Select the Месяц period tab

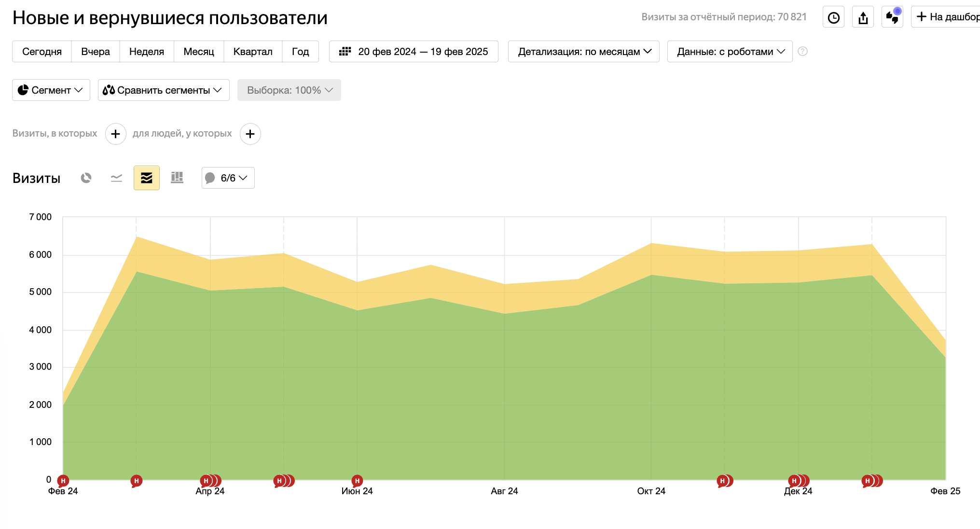point(199,52)
